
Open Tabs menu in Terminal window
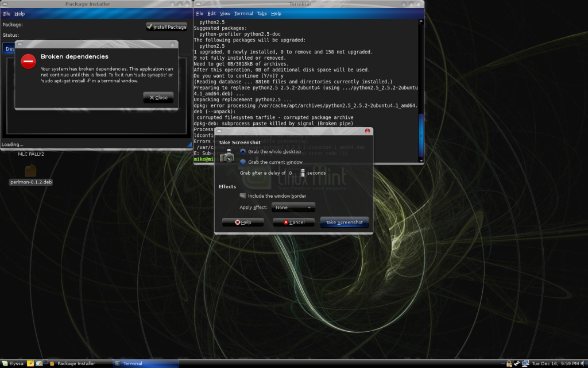coord(262,14)
